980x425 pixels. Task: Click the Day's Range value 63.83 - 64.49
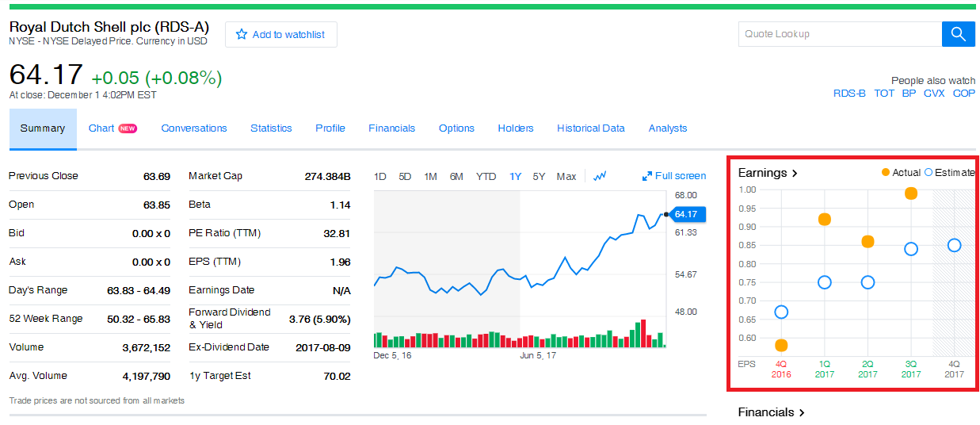coord(139,290)
